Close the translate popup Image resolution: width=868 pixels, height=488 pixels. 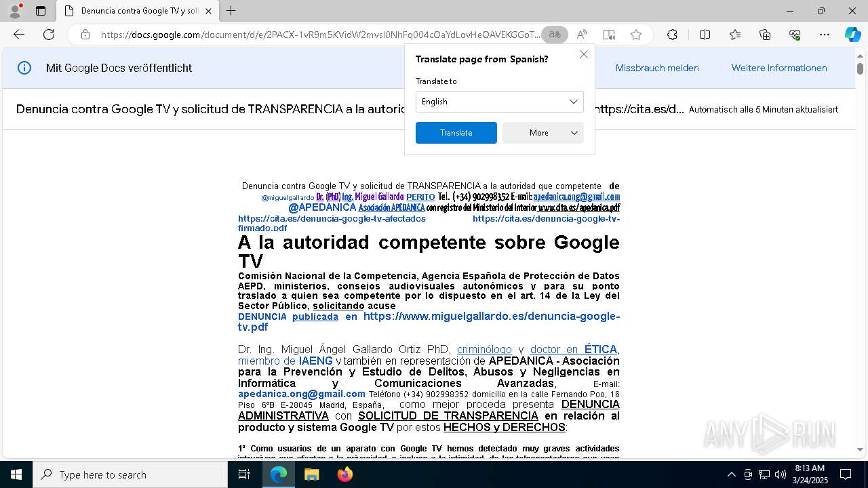tap(583, 54)
